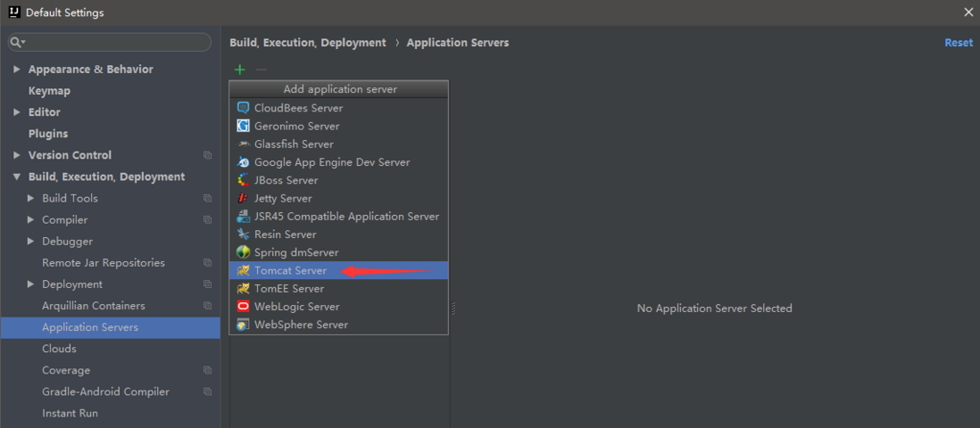The image size is (980, 428).
Task: Click the IntelliJ IDEA title bar logo
Action: click(x=14, y=12)
